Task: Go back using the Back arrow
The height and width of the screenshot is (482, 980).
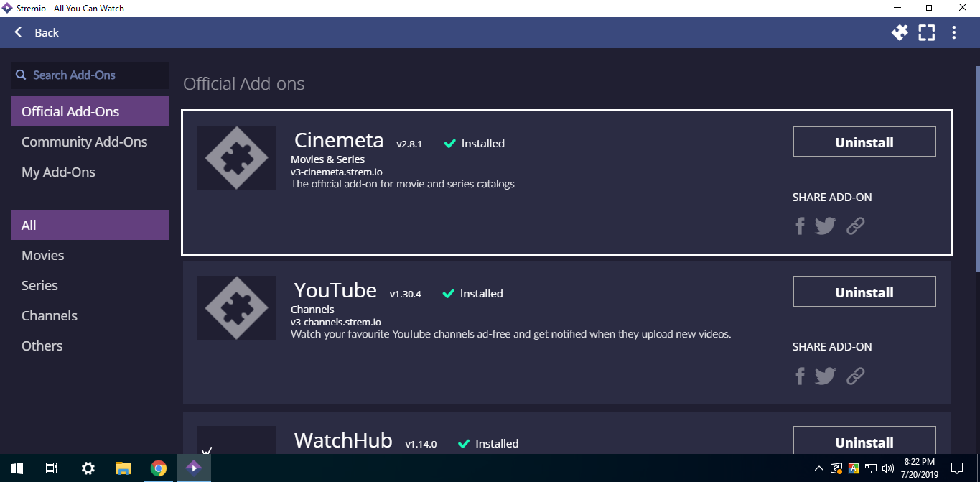Action: pyautogui.click(x=37, y=32)
